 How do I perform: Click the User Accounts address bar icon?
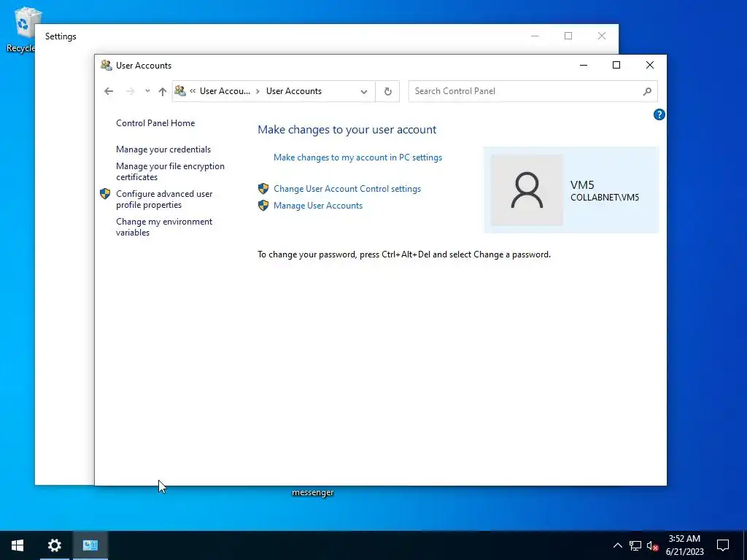(180, 90)
